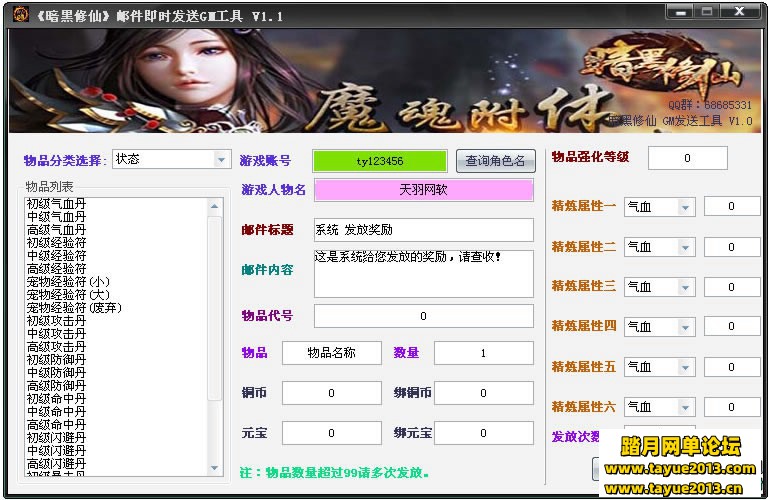Select 中级经验符 in the item list
The height and width of the screenshot is (500, 771).
click(x=56, y=256)
